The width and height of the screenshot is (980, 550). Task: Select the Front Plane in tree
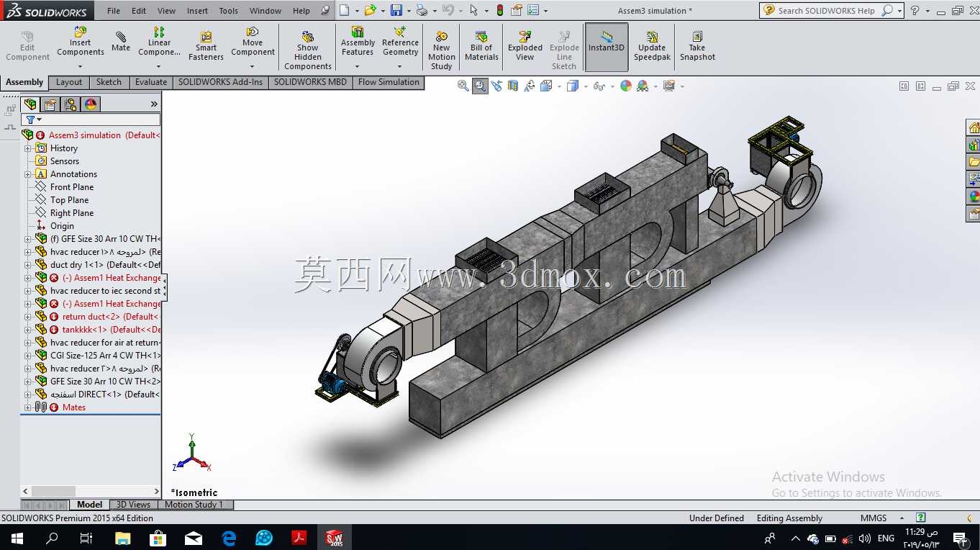click(72, 187)
